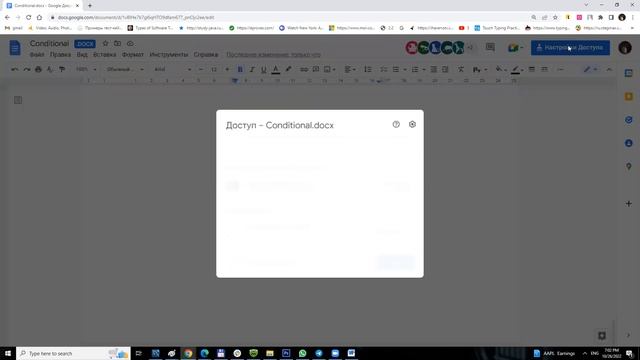Increase the font size
The width and height of the screenshot is (640, 360).
[x=227, y=69]
